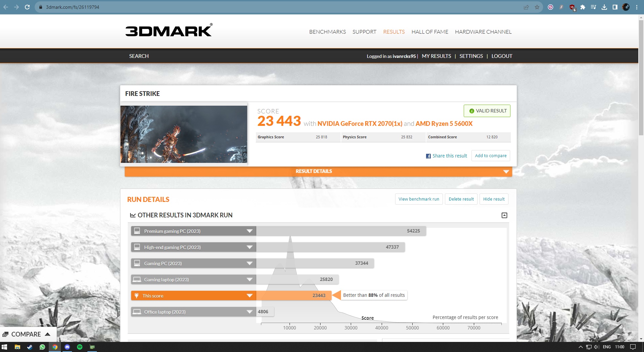Open Spotify from the taskbar

(80, 347)
